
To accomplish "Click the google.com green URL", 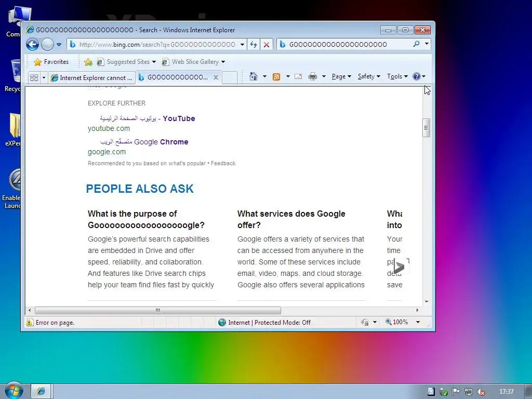I will pos(107,152).
